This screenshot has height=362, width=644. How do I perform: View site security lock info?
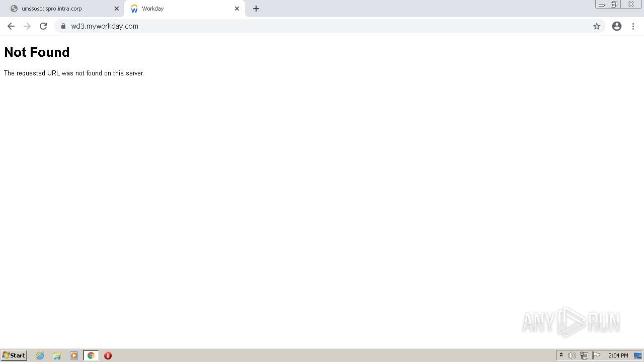63,26
